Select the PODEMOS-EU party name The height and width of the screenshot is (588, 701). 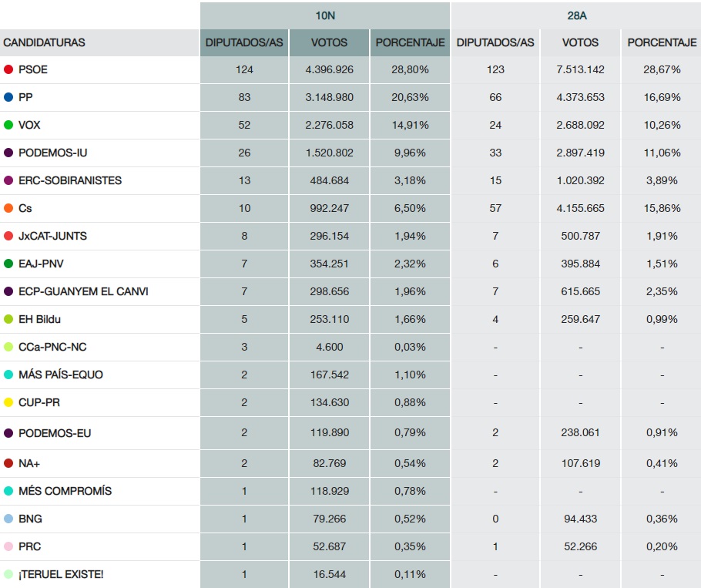pyautogui.click(x=55, y=433)
